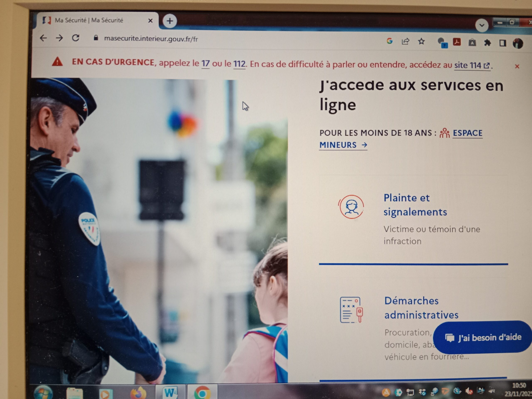The height and width of the screenshot is (399, 532).
Task: Click the address bar URL field
Action: (151, 39)
